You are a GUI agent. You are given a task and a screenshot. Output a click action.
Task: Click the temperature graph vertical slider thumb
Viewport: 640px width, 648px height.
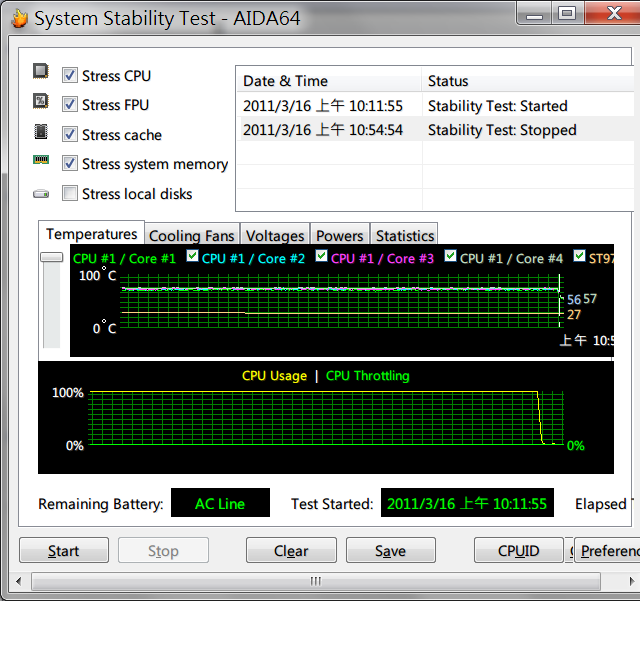(52, 257)
